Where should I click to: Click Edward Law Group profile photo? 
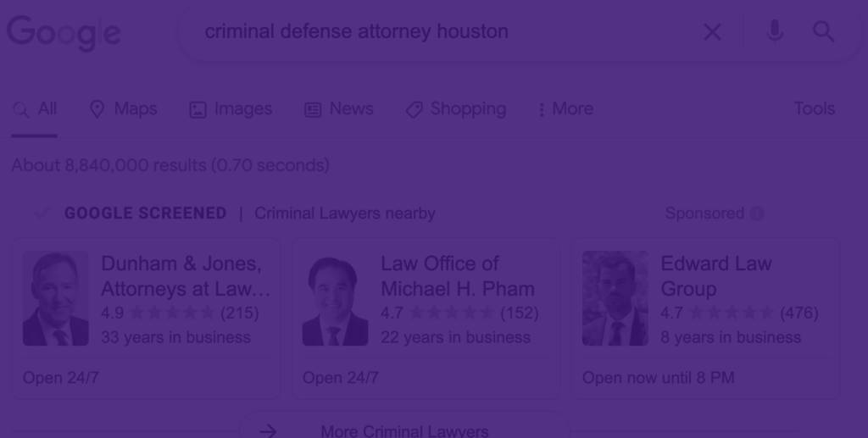(x=615, y=298)
